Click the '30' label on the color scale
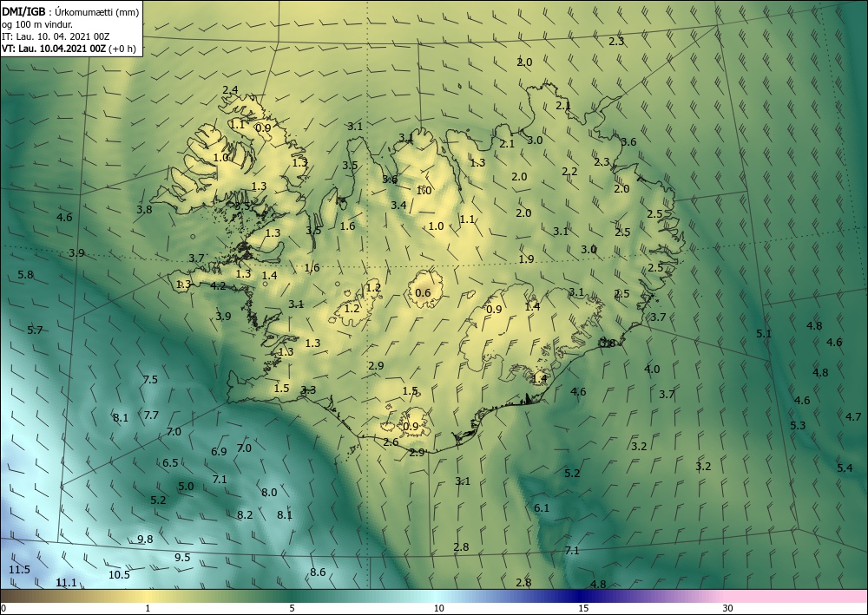This screenshot has width=868, height=615. pyautogui.click(x=727, y=608)
